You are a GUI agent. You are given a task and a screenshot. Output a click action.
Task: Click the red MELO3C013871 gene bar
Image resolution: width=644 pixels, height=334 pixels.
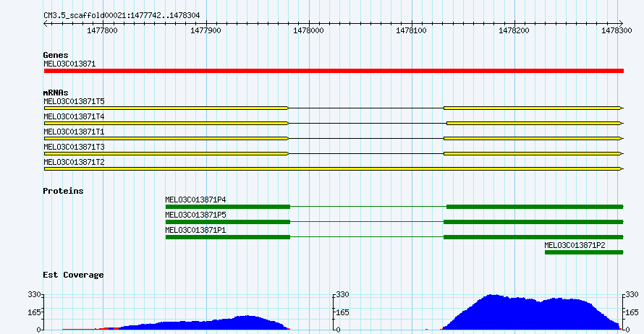(334, 71)
